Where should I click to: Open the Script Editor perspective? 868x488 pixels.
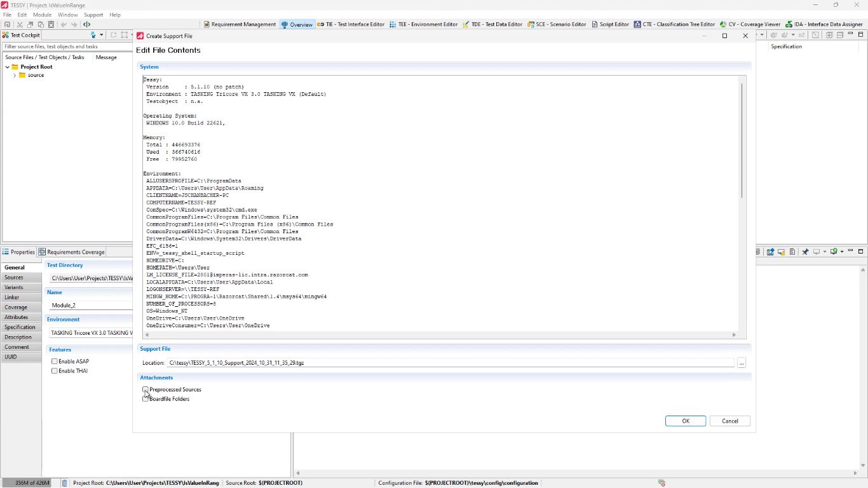610,25
